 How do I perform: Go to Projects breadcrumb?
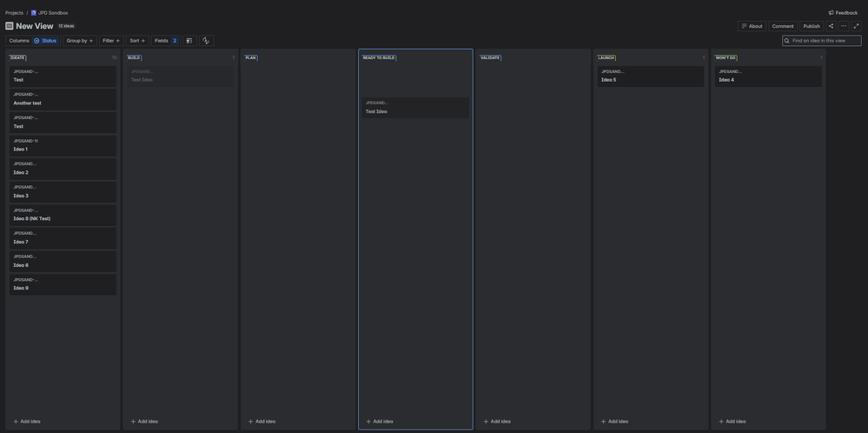point(15,13)
